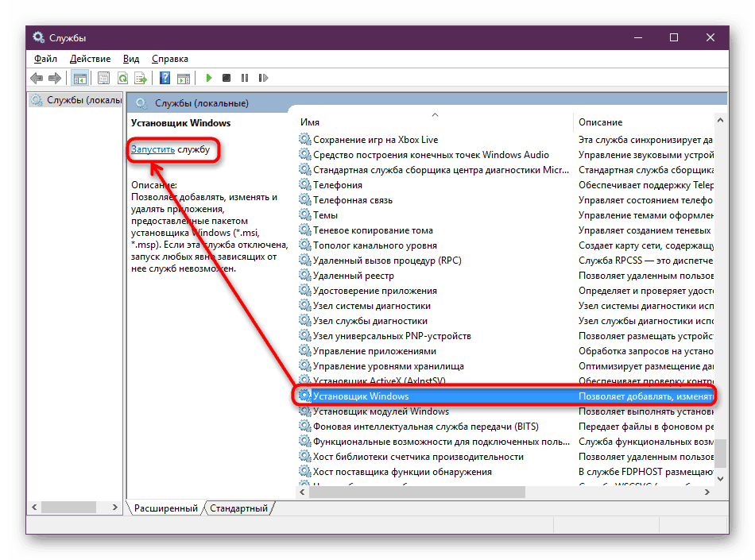
Task: Select Теневое копирование тома service
Action: coord(374,230)
